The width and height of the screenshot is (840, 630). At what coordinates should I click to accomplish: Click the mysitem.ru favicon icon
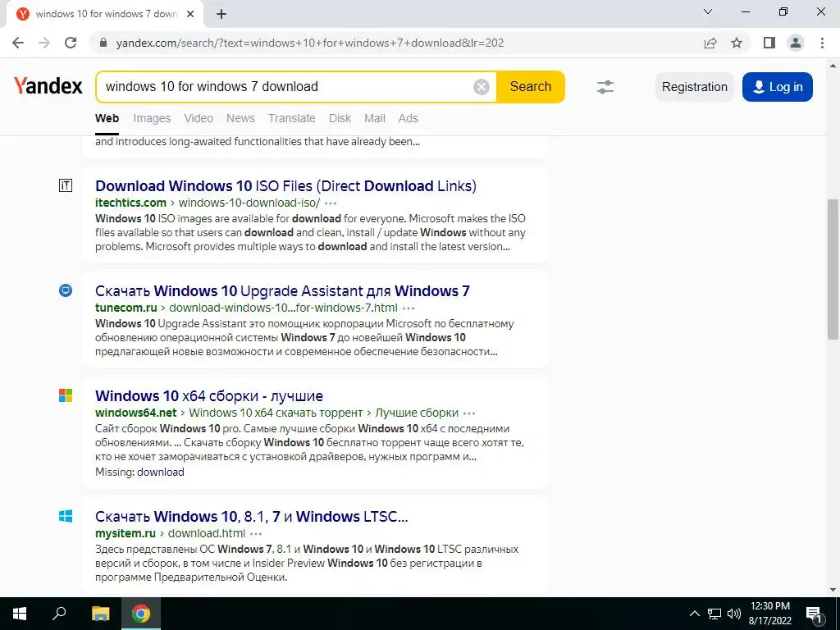[66, 516]
